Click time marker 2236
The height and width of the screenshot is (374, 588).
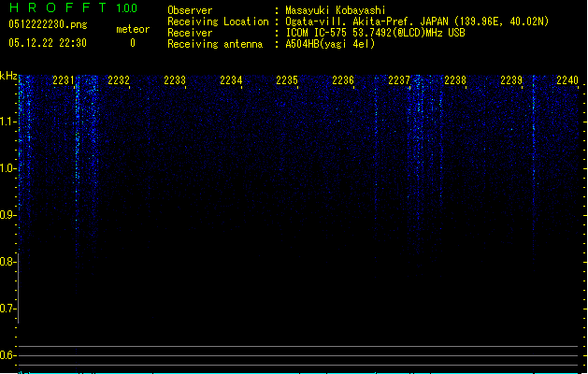tap(343, 80)
